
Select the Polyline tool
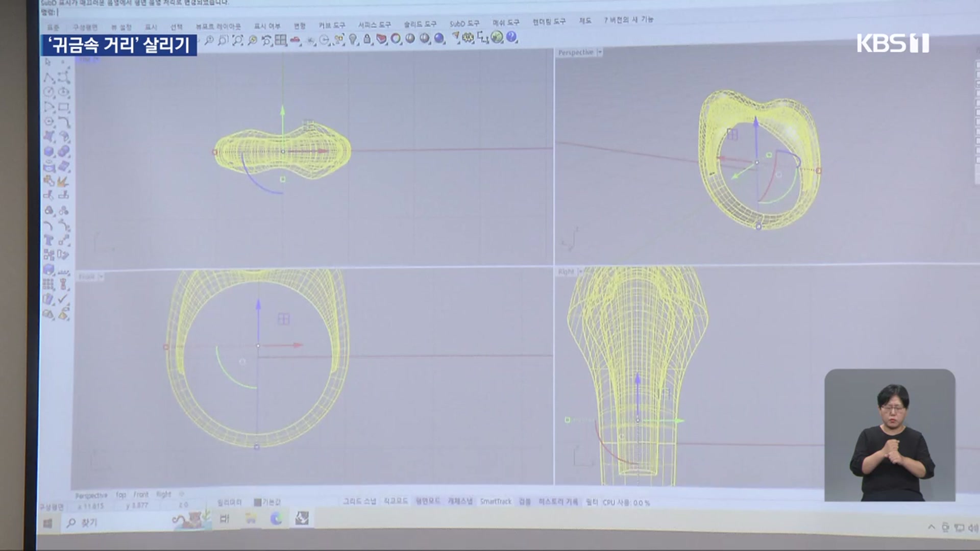click(49, 78)
